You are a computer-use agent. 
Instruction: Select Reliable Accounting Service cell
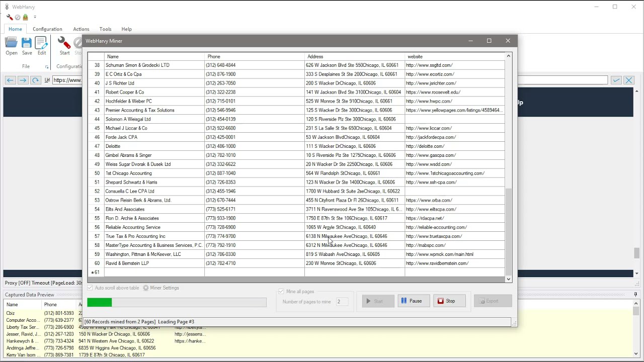click(x=154, y=227)
